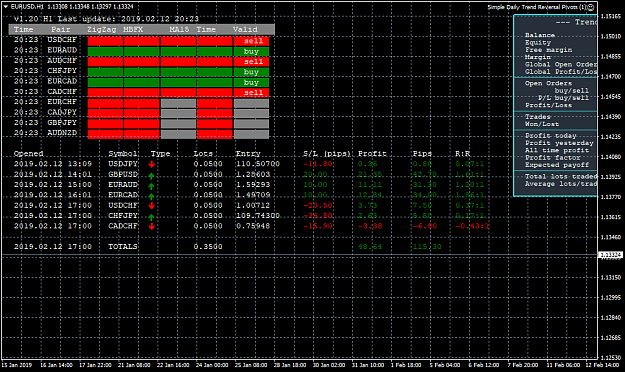Click entry price 110.50700

point(258,164)
